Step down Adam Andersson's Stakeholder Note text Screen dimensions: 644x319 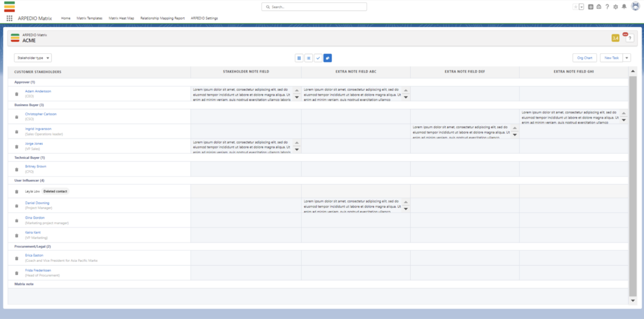296,97
